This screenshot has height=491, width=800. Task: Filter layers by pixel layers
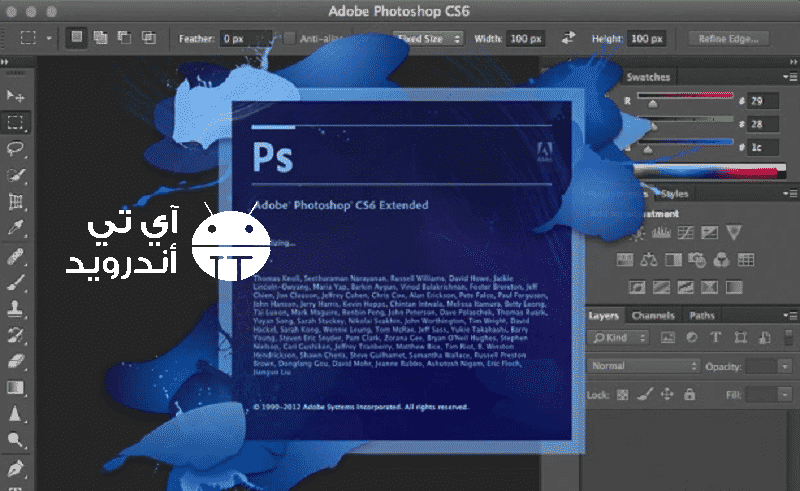[x=667, y=337]
